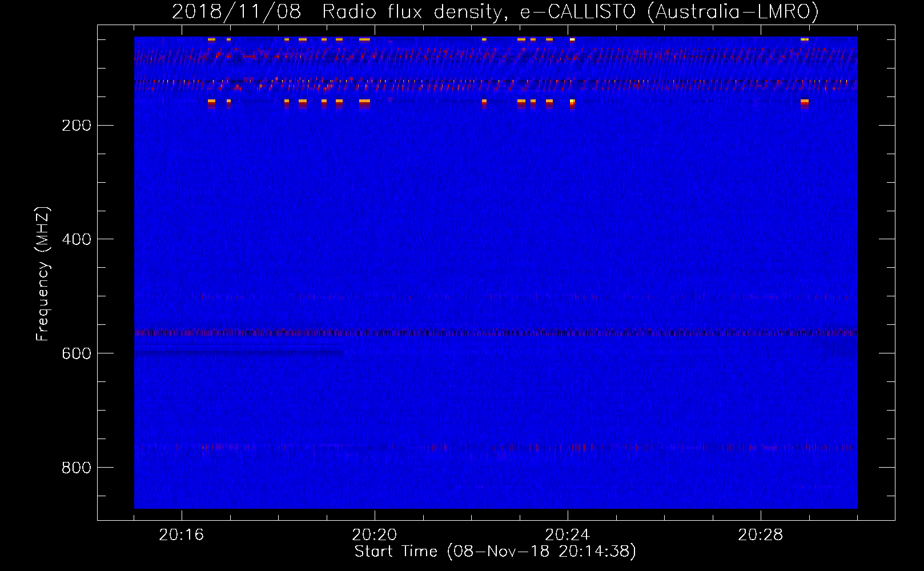Click the 400 frequency tick label
Viewport: 924px width, 571px height.
(x=77, y=239)
